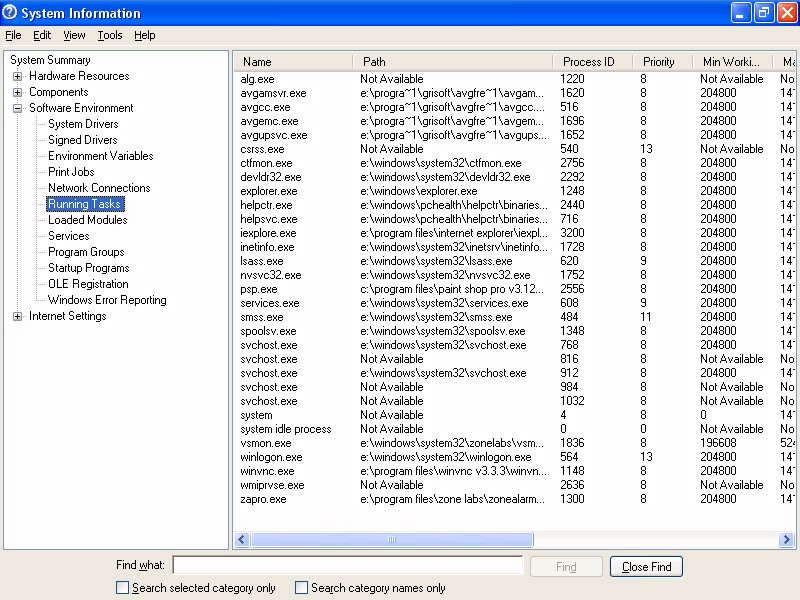Sort processes by Name column header

[x=257, y=62]
